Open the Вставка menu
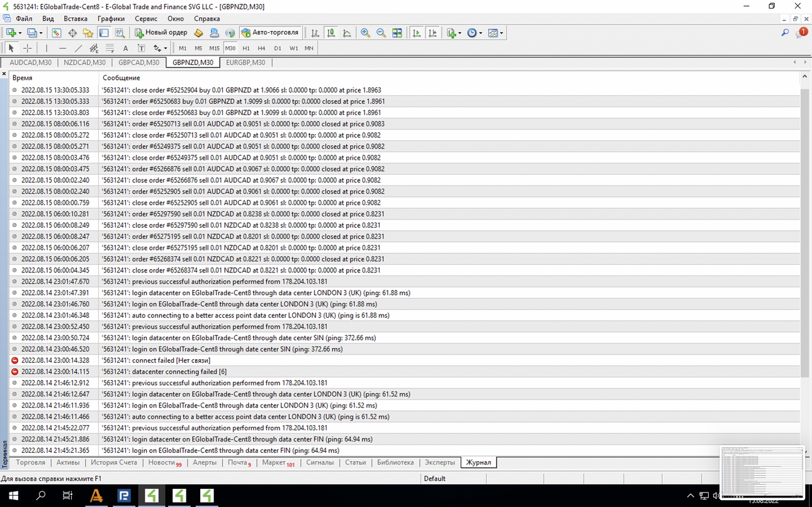812x507 pixels. tap(76, 19)
